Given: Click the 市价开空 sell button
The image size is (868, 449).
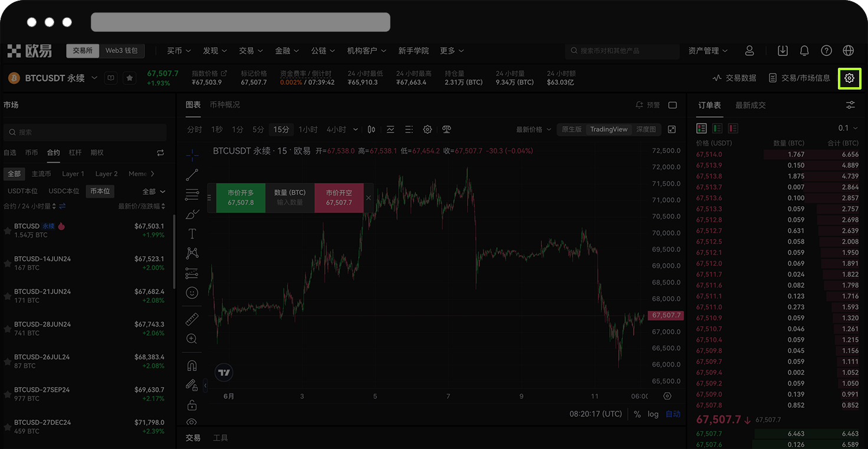Looking at the screenshot, I should pos(338,198).
